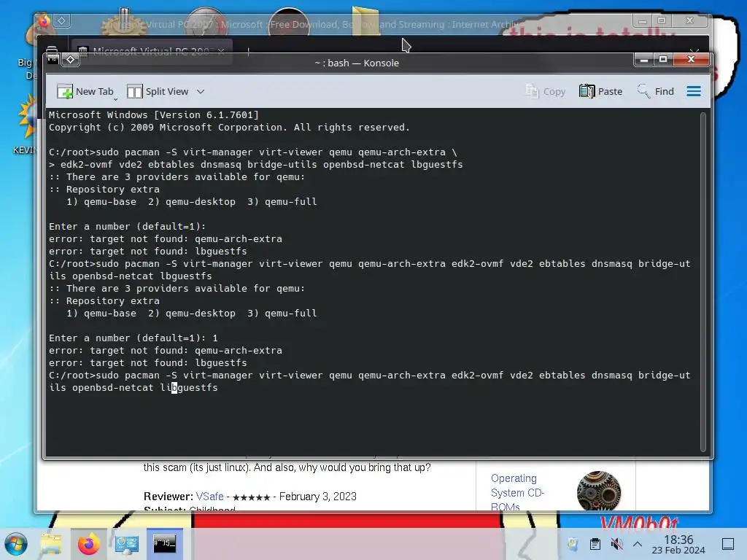Minimize the Konsole window
This screenshot has height=560, width=747.
pyautogui.click(x=644, y=60)
